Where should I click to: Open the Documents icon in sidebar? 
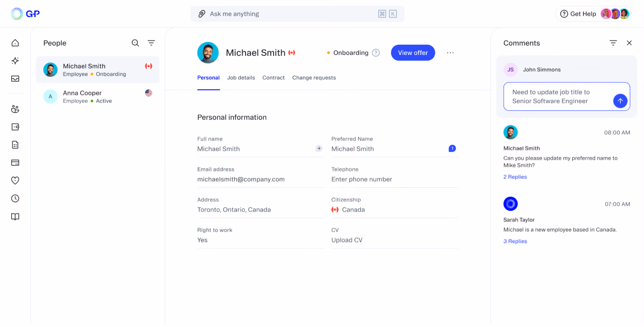click(x=15, y=145)
